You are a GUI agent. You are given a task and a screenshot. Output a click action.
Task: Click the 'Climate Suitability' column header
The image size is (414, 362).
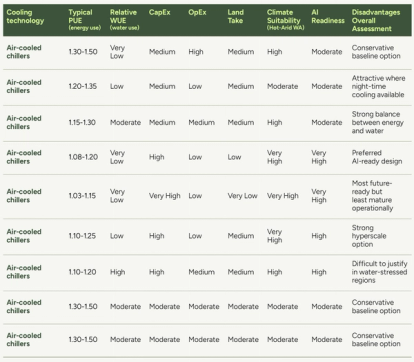tap(286, 20)
